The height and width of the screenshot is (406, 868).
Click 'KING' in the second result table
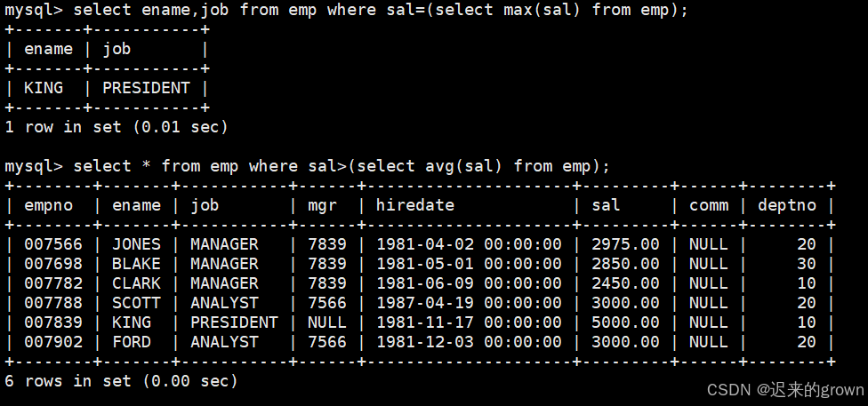coord(132,322)
